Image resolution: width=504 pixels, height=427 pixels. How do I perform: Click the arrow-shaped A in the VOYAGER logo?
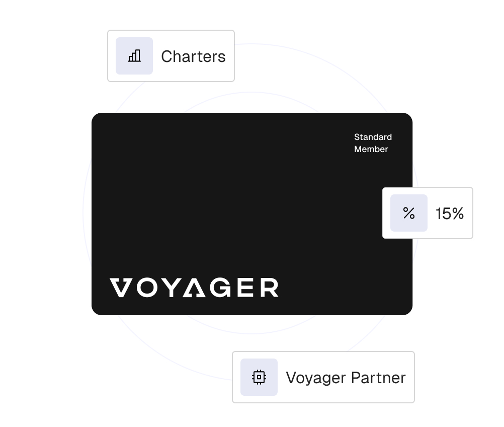click(193, 288)
